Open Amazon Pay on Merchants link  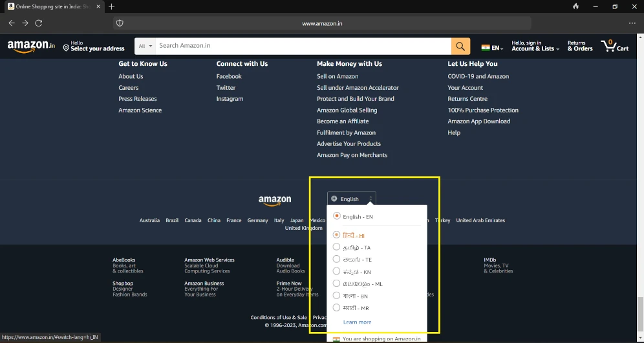tap(352, 155)
